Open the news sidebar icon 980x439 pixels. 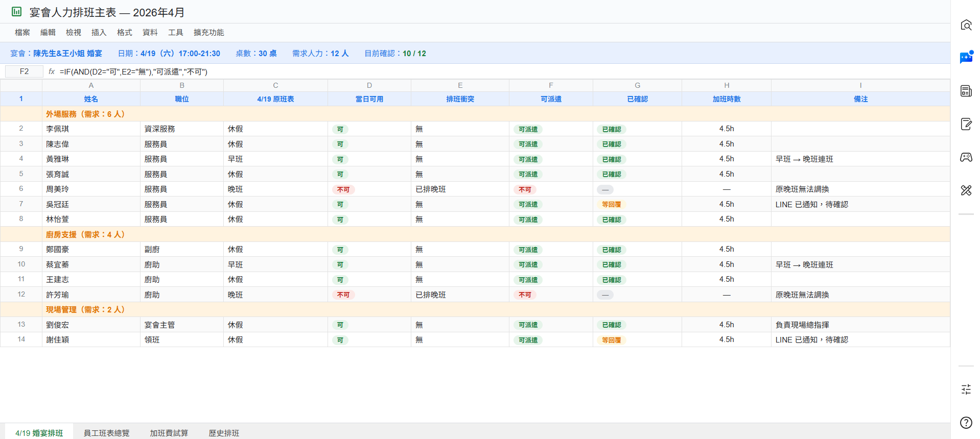tap(966, 91)
